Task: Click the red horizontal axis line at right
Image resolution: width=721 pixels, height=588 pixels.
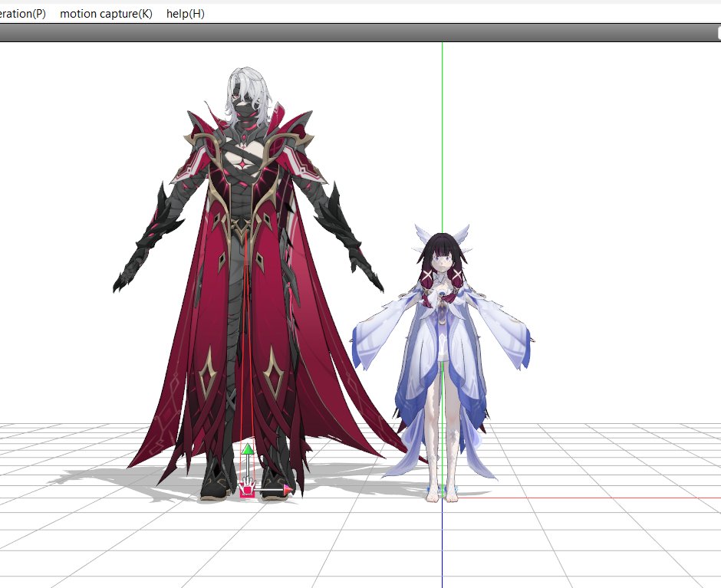Action: tap(614, 498)
